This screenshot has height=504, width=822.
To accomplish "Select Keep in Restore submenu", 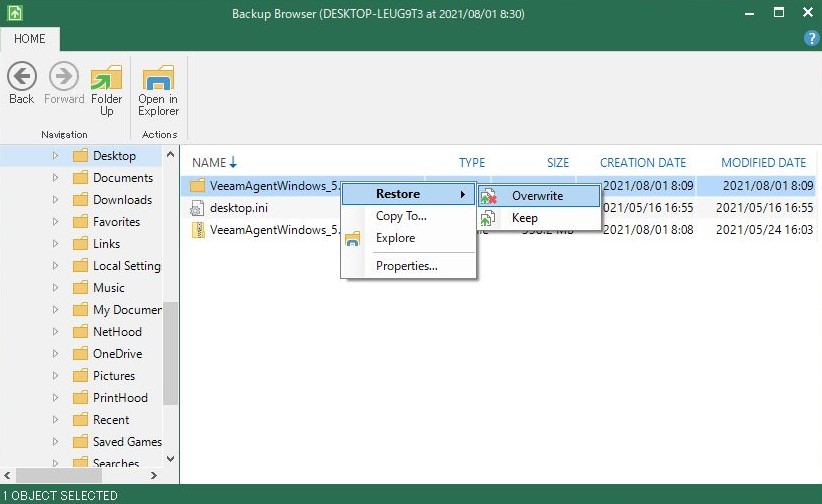I will [539, 218].
